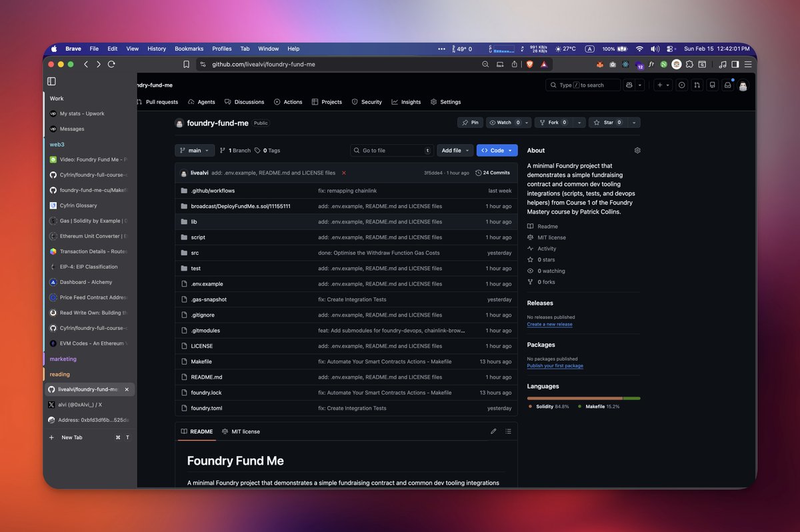Click the plus icon beside New Tab
This screenshot has height=532, width=800.
51,437
